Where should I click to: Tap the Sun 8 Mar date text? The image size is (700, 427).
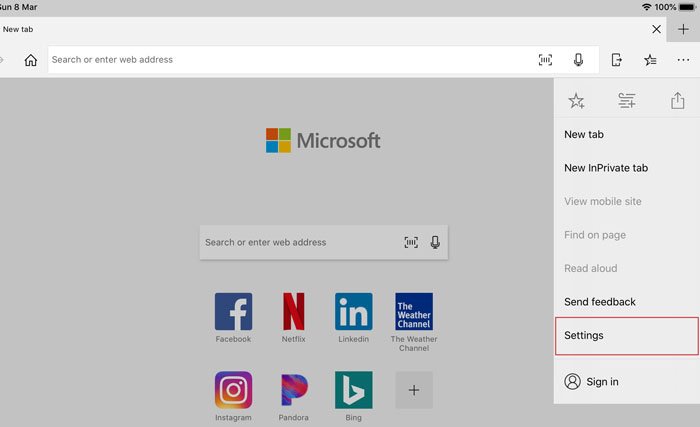point(19,7)
